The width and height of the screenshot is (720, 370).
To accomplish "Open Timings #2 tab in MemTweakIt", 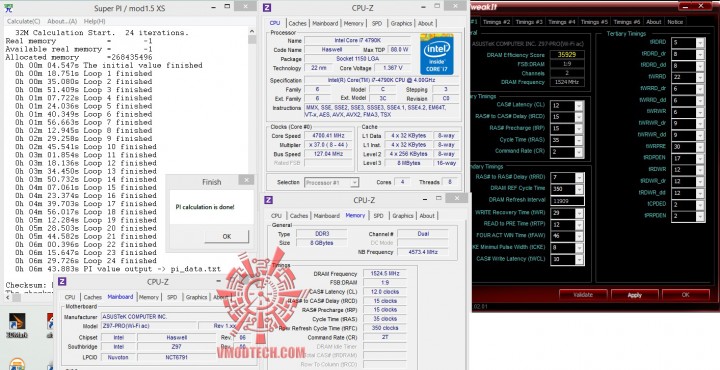I will [496, 22].
